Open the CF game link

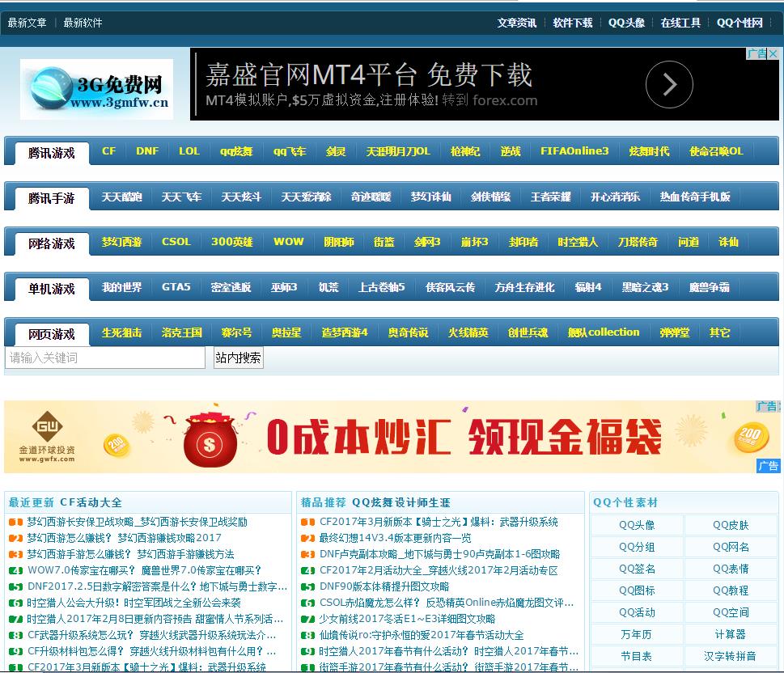pos(108,151)
